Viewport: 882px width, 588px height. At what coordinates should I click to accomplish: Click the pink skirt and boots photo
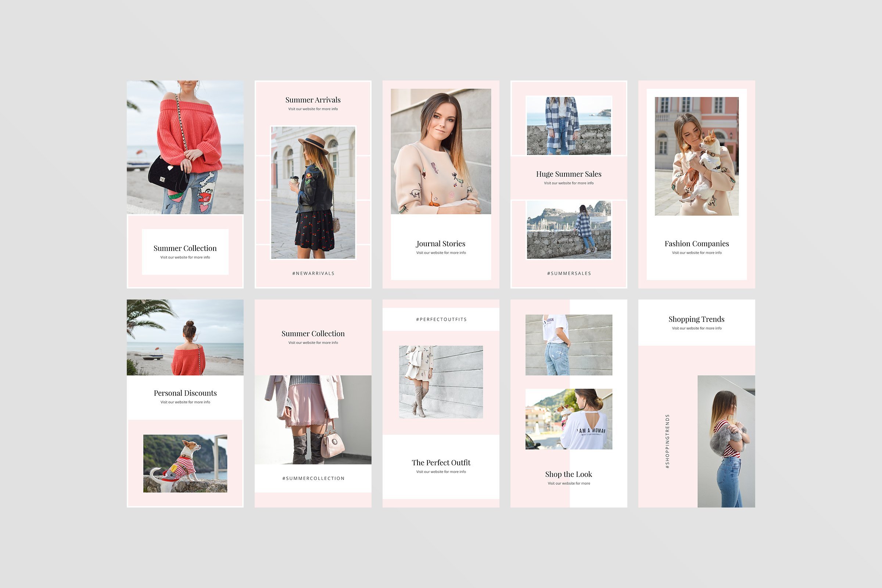point(313,420)
